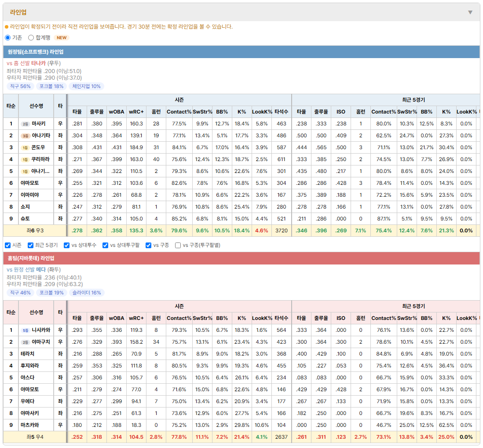Sort Lotte table by season wRC+ header
The image size is (483, 448).
(136, 318)
